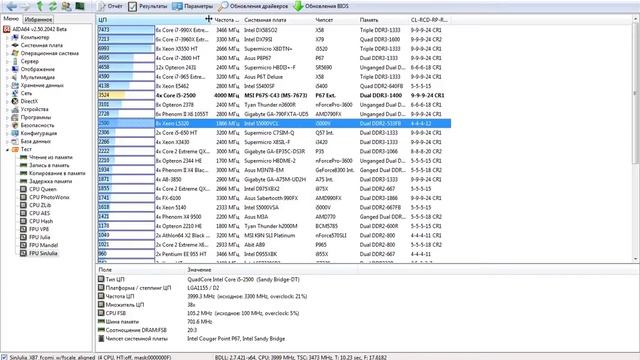Open the FPU Julia benchmark
The height and width of the screenshot is (360, 640).
[35, 237]
